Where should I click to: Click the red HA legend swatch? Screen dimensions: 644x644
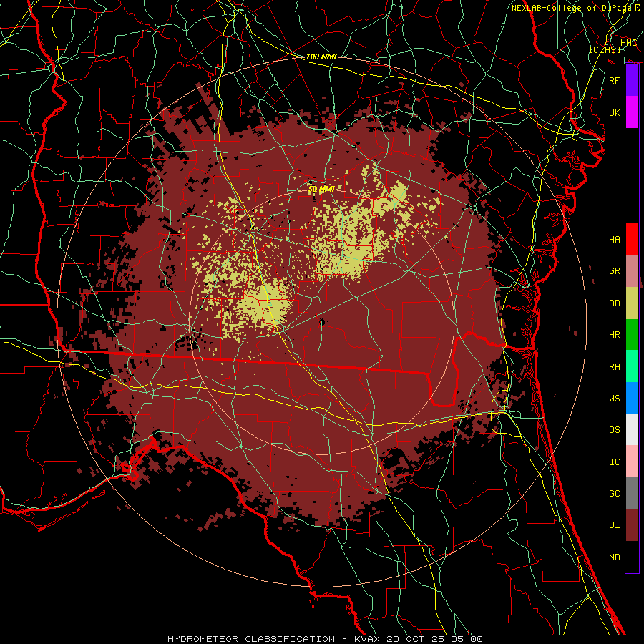coord(632,239)
